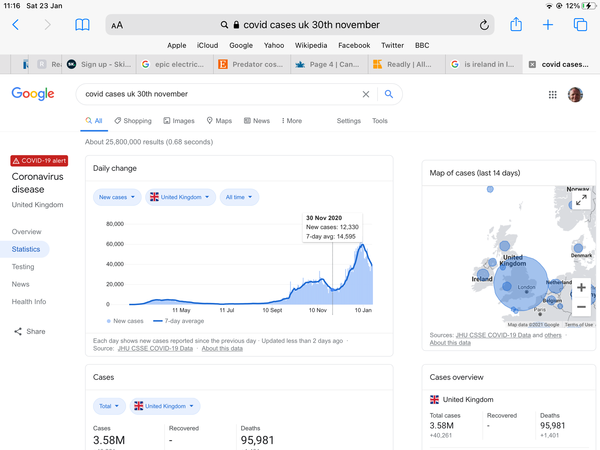Image resolution: width=600 pixels, height=450 pixels.
Task: Click the Share button in sidebar
Action: (x=30, y=331)
